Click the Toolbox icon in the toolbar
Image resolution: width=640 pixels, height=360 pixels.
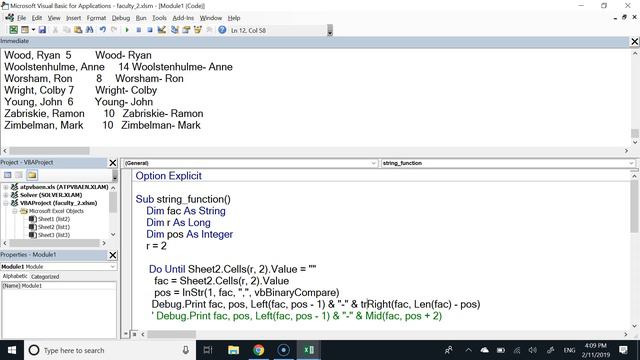(209, 30)
